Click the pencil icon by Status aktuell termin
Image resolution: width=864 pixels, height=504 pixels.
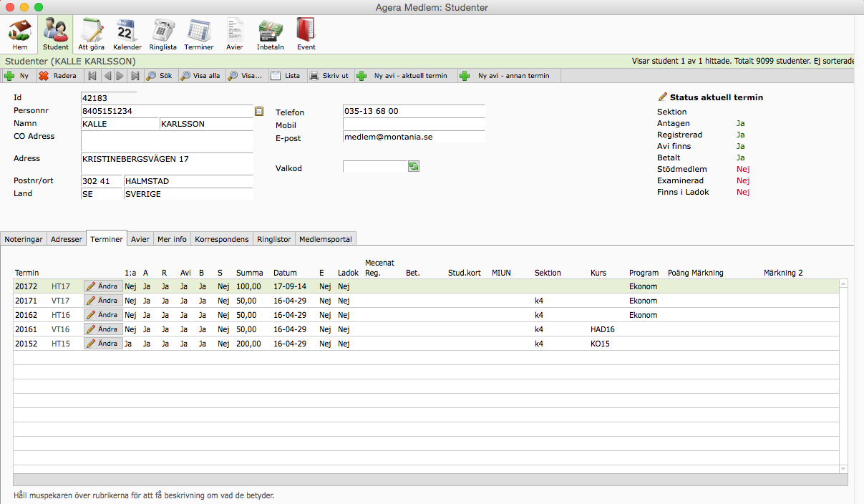click(x=662, y=97)
